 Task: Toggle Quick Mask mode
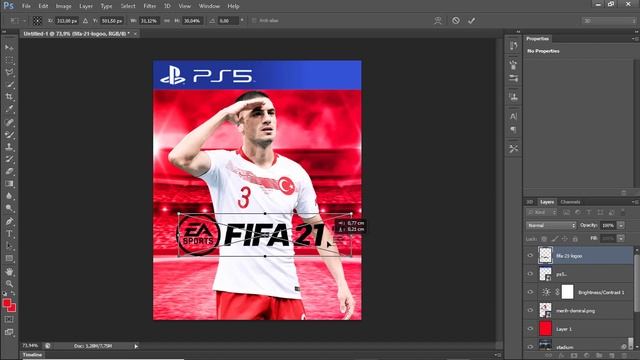click(9, 320)
